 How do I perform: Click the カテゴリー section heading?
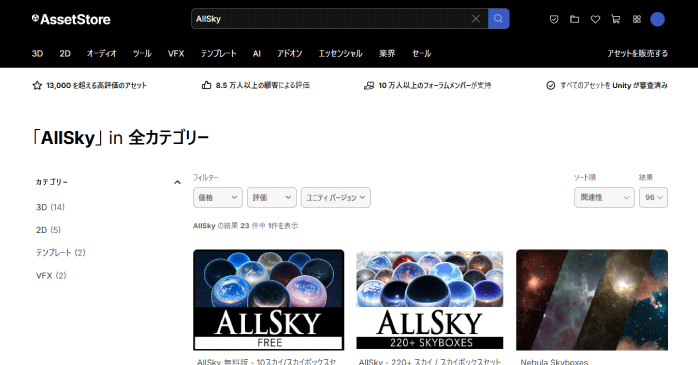(x=52, y=182)
